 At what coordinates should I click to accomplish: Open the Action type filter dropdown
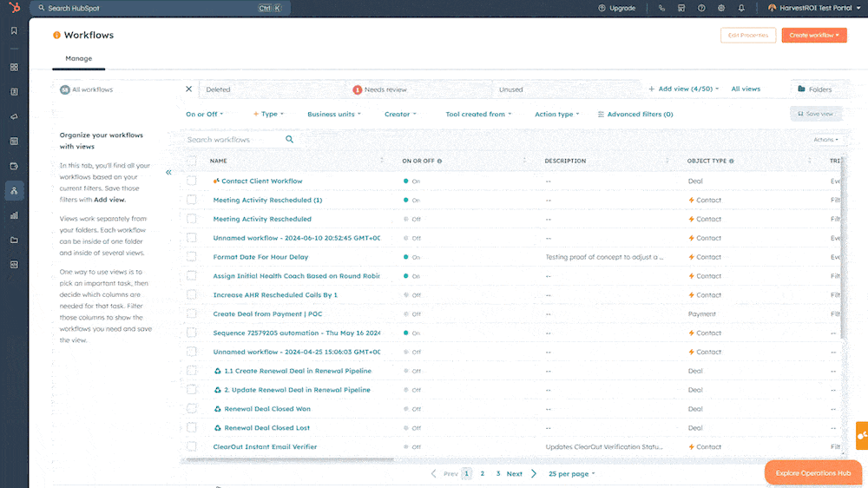tap(557, 114)
